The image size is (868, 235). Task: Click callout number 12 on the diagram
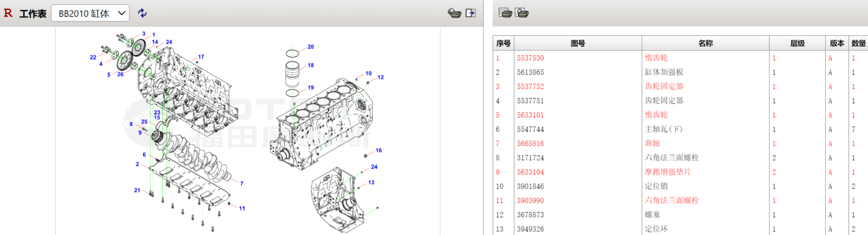click(381, 77)
